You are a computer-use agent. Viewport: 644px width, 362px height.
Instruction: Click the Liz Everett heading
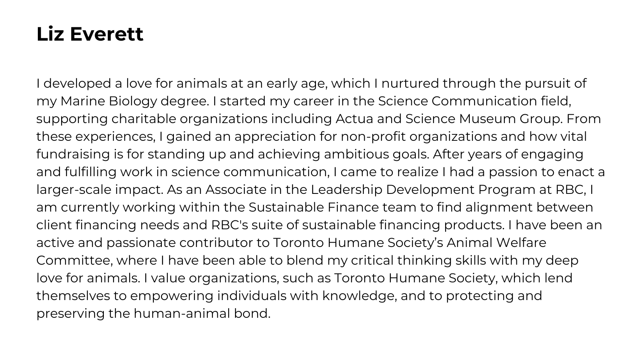click(90, 34)
